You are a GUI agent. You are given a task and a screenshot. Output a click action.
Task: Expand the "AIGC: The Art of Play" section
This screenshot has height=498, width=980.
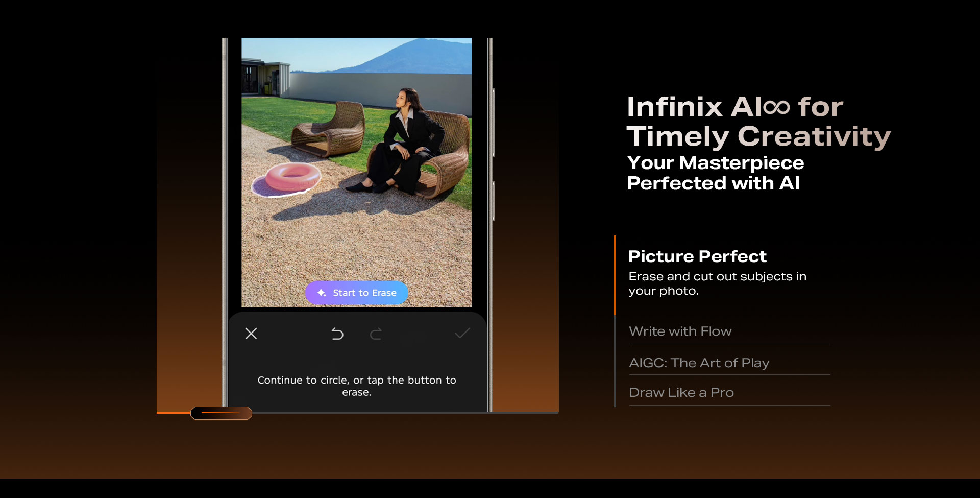pos(700,363)
